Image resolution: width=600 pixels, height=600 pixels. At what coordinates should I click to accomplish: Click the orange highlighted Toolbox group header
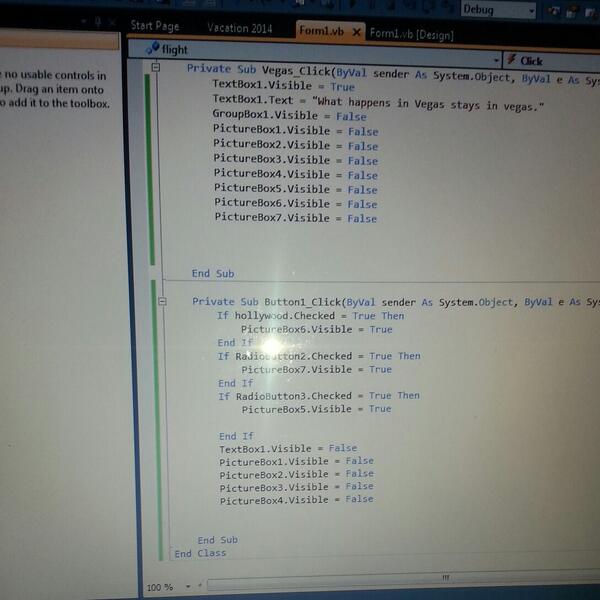click(x=59, y=41)
